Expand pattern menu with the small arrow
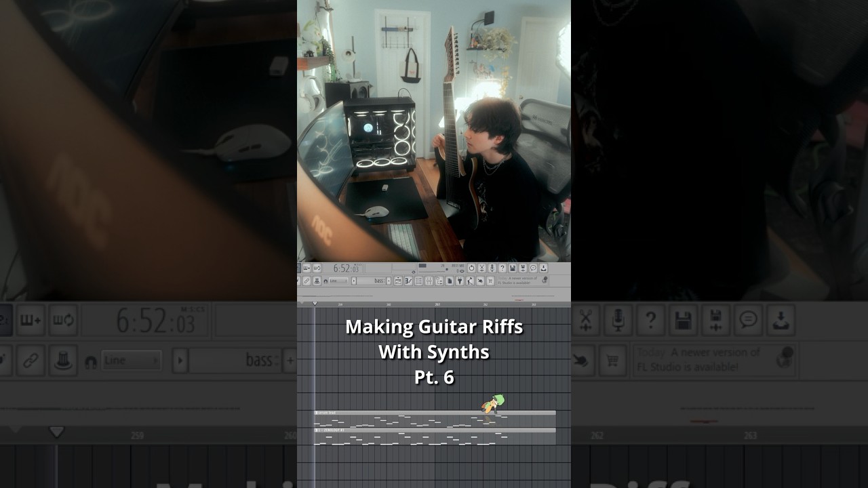The image size is (868, 488). point(354,281)
